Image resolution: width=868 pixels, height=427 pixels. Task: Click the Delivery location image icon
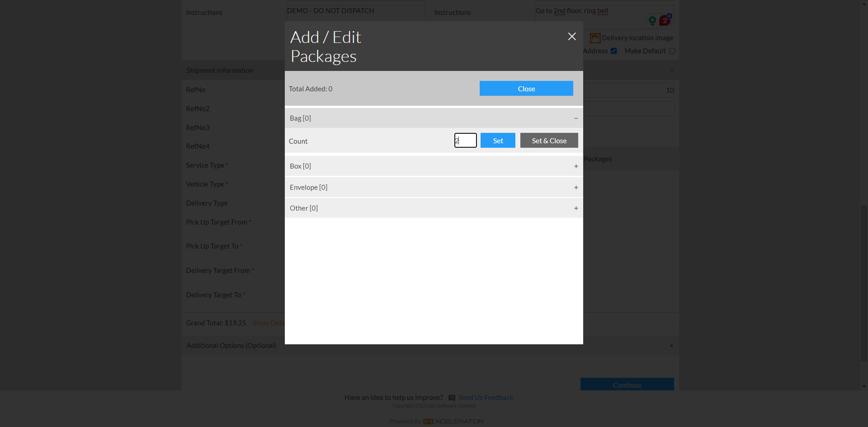click(x=595, y=38)
